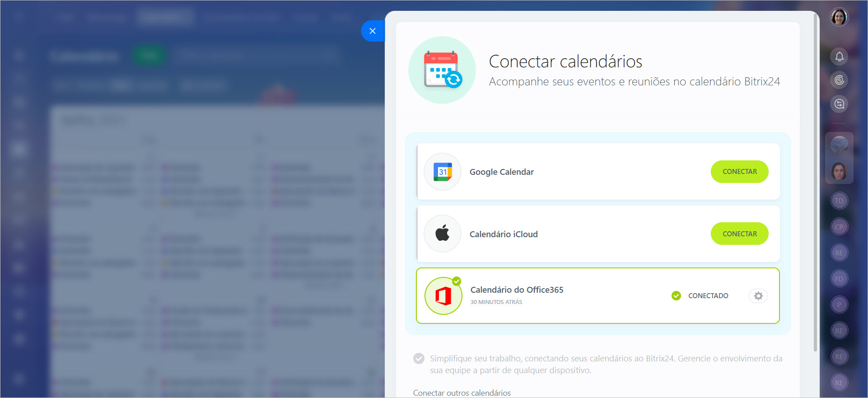Open notifications bell icon
Viewport: 868px width, 398px height.
pyautogui.click(x=839, y=56)
